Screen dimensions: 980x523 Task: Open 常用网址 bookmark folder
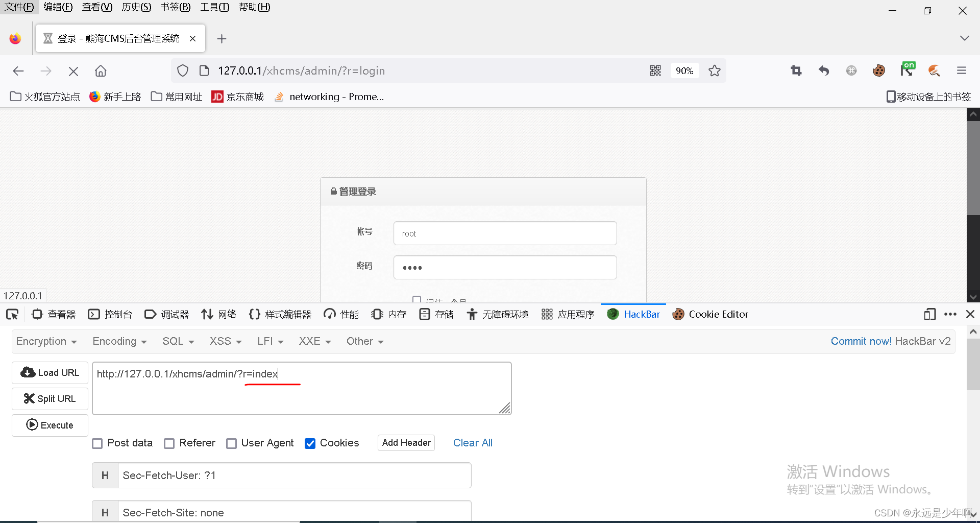(177, 97)
